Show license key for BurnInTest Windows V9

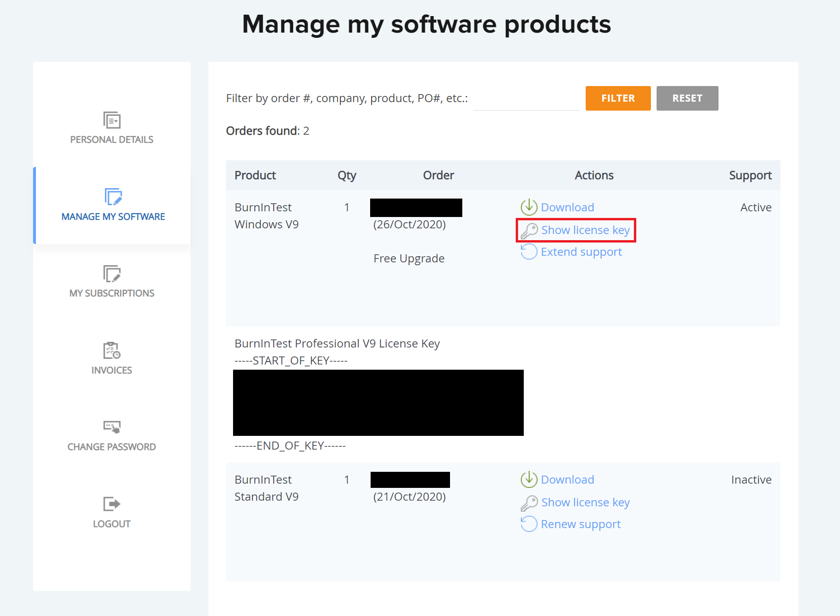click(x=586, y=230)
